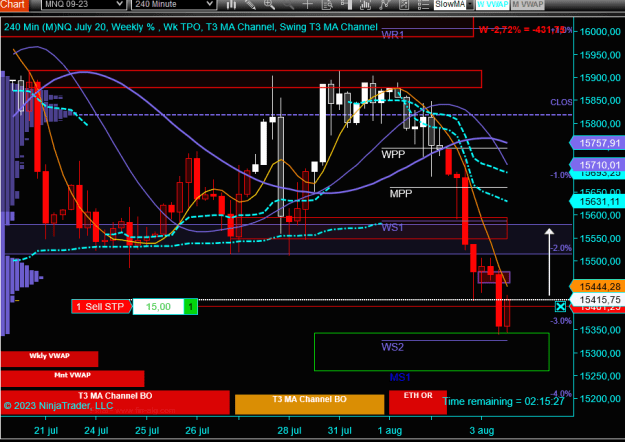
Task: Click the WR1 pivot label
Action: [x=393, y=35]
